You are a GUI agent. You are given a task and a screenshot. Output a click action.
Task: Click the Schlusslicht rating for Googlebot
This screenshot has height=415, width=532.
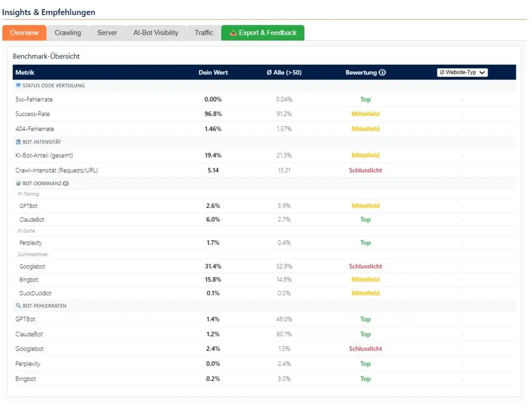(x=365, y=266)
